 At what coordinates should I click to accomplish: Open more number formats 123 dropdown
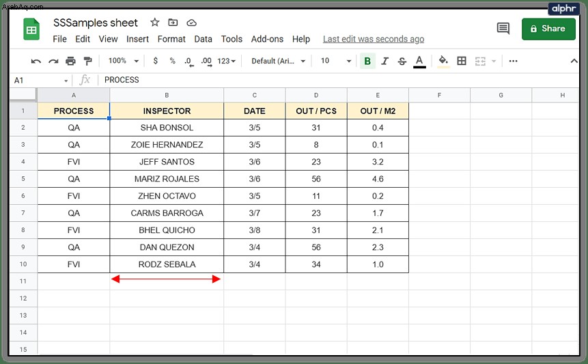tap(227, 61)
